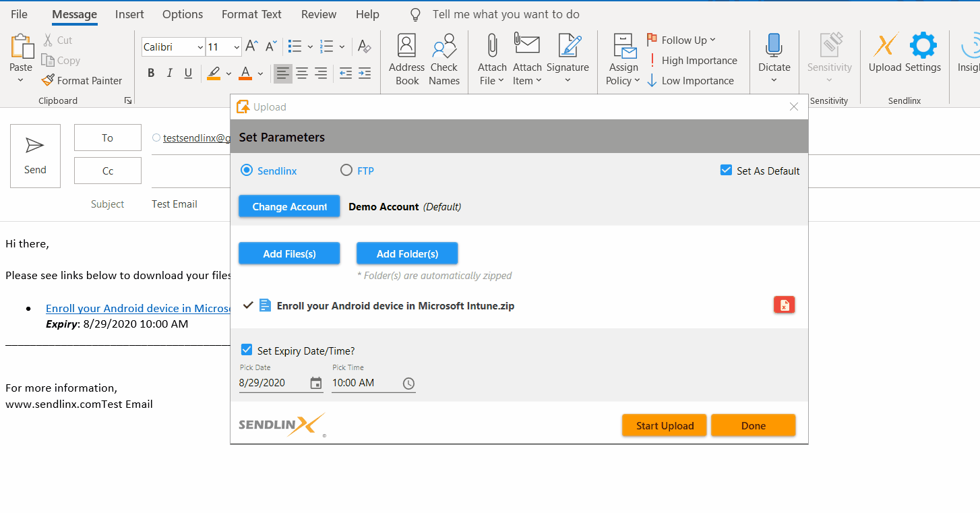Align text right
The height and width of the screenshot is (513, 980).
point(321,73)
